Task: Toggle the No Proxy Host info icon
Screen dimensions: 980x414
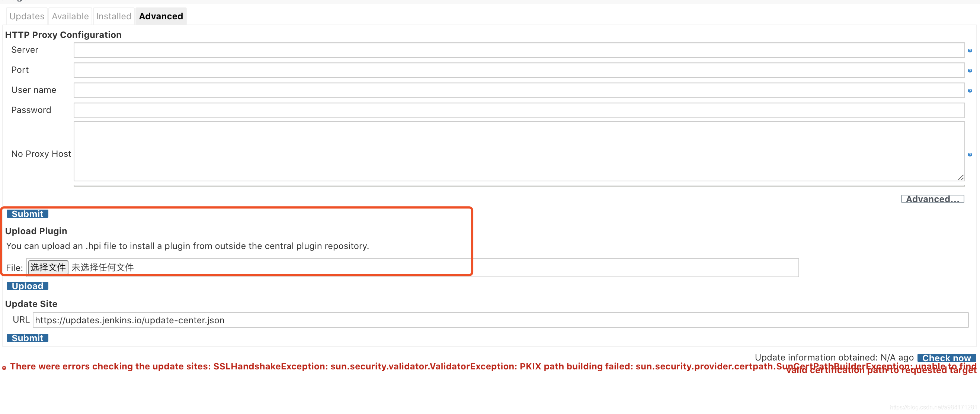Action: (x=969, y=154)
